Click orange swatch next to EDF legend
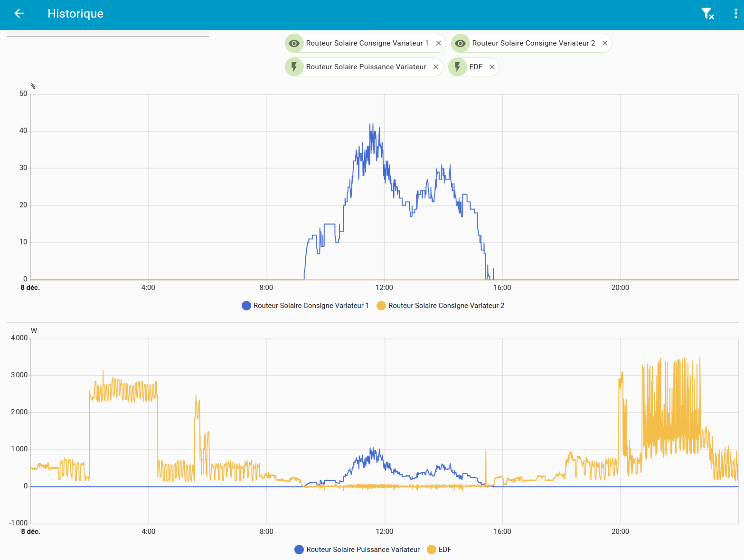Viewport: 744px width, 560px height. [x=432, y=550]
